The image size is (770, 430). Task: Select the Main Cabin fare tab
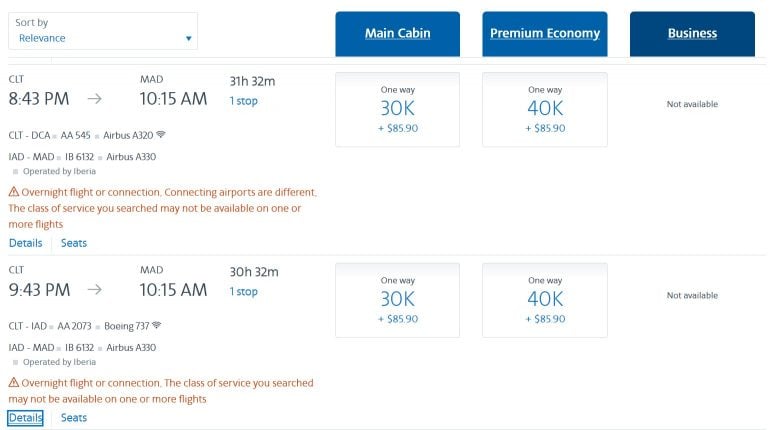tap(397, 34)
